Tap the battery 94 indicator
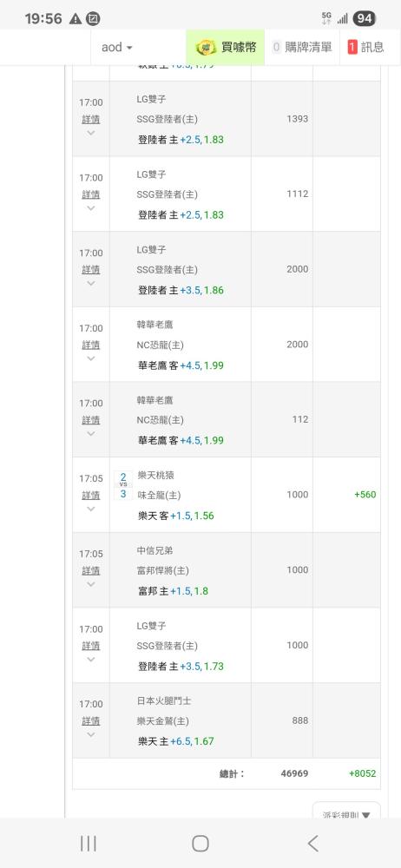The image size is (401, 868). tap(364, 18)
